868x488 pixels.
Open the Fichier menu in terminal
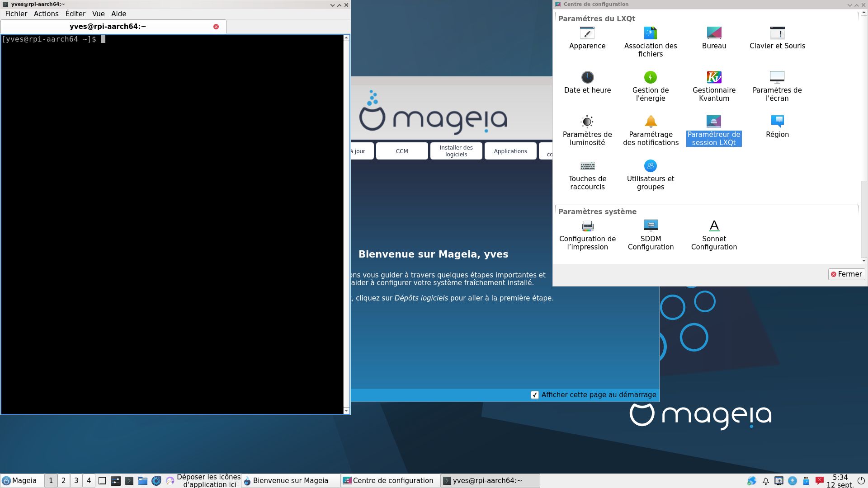tap(16, 14)
